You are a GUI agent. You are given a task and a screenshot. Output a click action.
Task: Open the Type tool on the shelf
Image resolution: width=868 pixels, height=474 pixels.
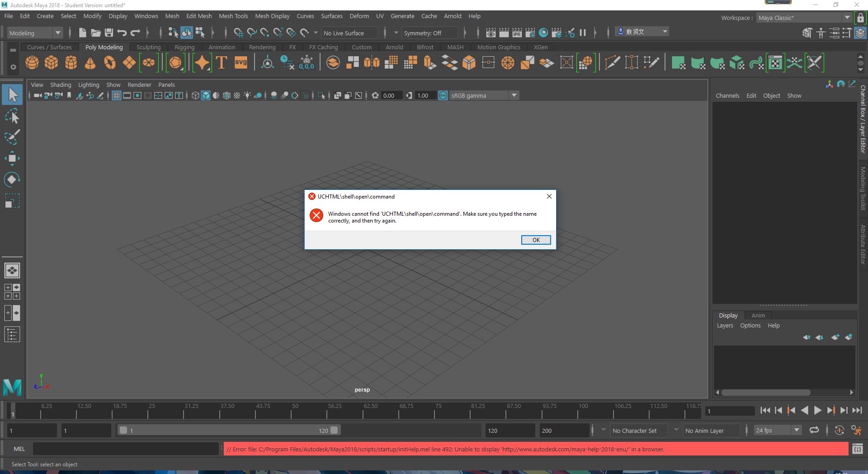point(222,62)
